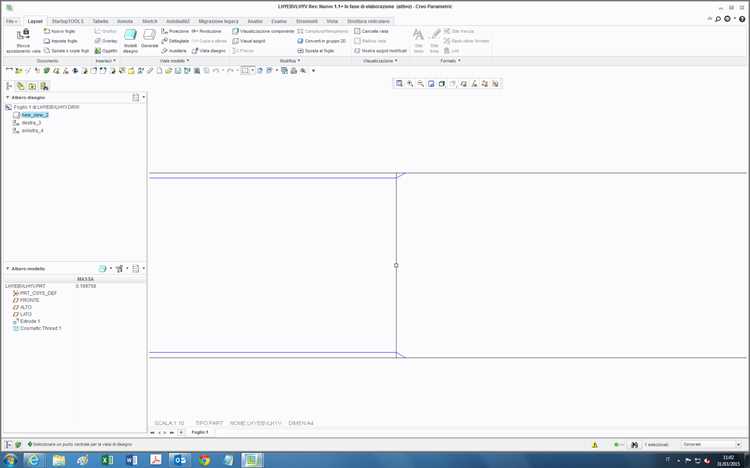Click find binoculars icon in status bar
This screenshot has height=468, width=750.
(x=635, y=445)
